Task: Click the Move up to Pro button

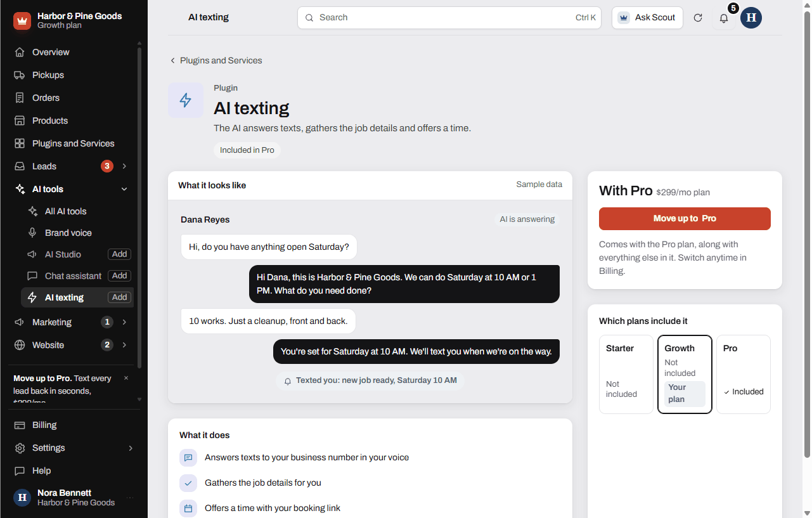Action: [x=685, y=219]
